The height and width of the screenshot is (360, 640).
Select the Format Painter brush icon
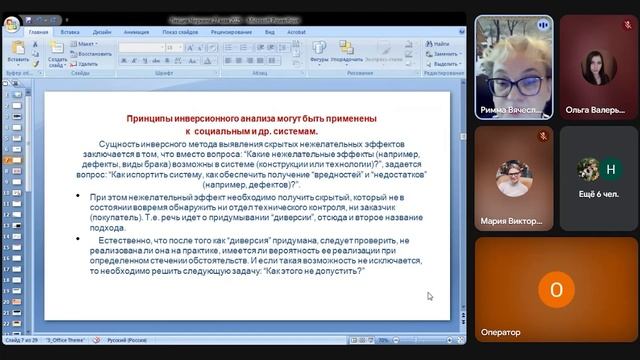[x=36, y=64]
